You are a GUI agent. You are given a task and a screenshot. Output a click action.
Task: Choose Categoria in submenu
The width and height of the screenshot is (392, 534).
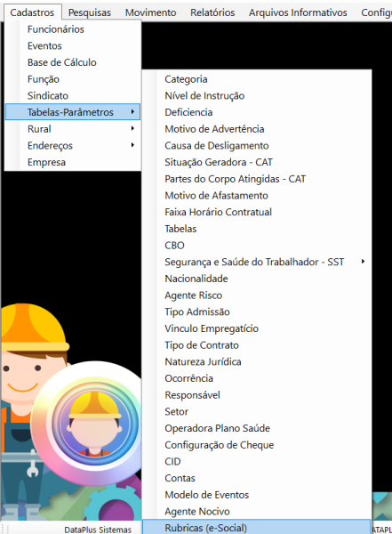pyautogui.click(x=257, y=79)
